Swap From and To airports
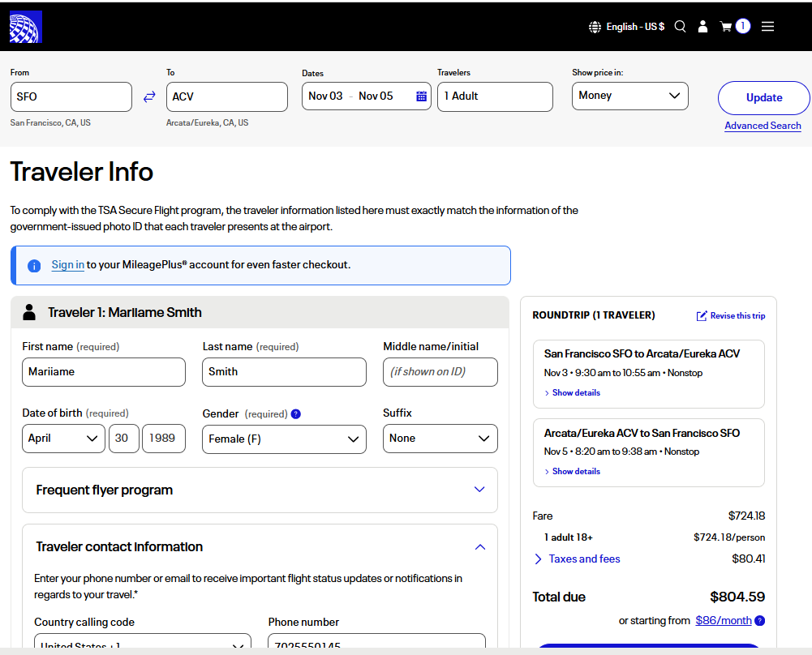 click(x=149, y=96)
